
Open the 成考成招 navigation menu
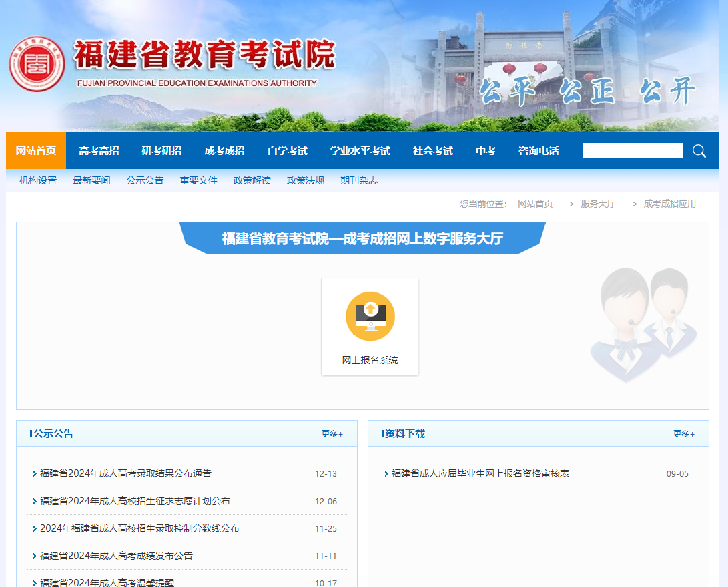224,151
